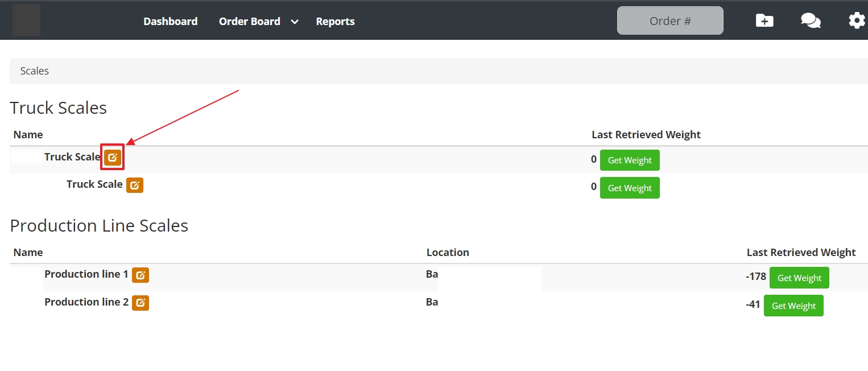This screenshot has width=868, height=371.
Task: Click the red-highlighted edit icon beside Truck Scale
Action: coord(113,158)
